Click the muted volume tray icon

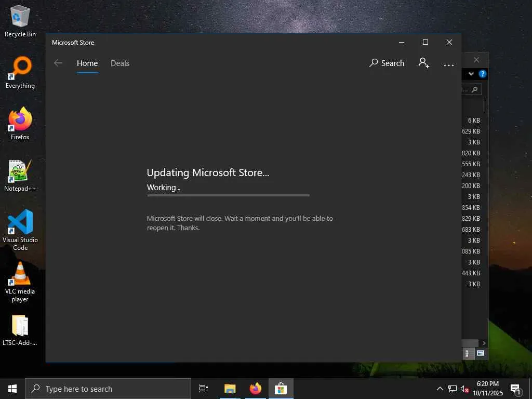pos(464,389)
